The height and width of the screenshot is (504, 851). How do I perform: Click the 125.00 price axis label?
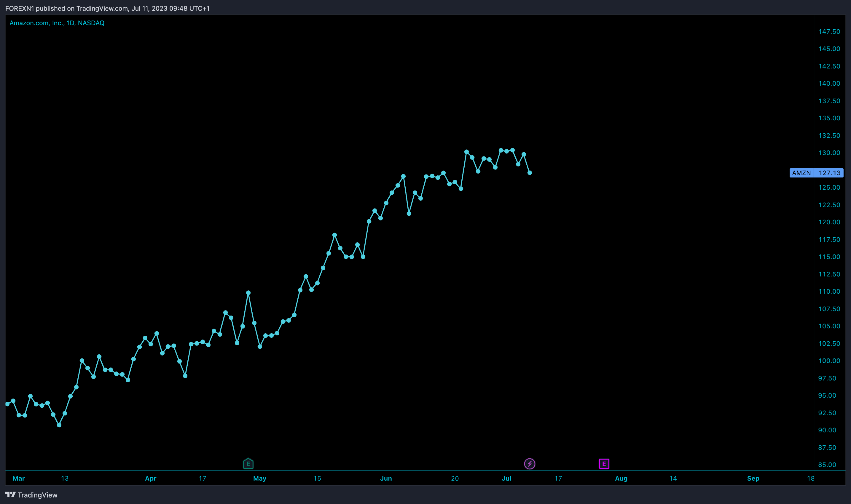(829, 188)
